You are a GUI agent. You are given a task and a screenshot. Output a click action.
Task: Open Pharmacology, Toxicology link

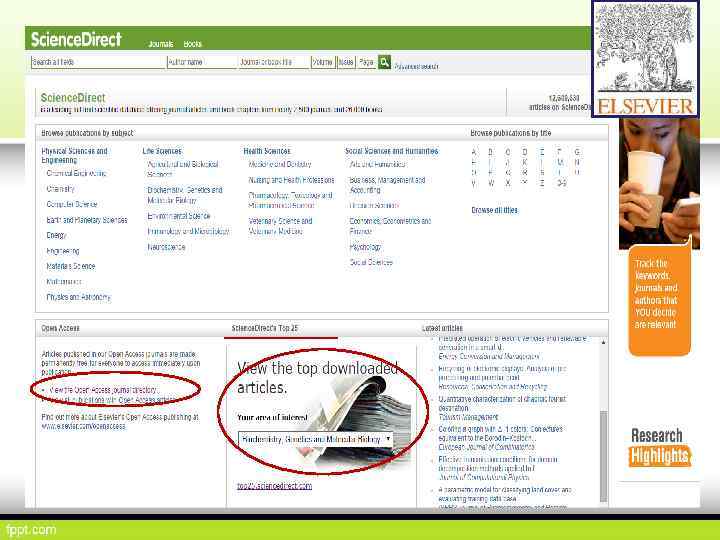tap(290, 200)
